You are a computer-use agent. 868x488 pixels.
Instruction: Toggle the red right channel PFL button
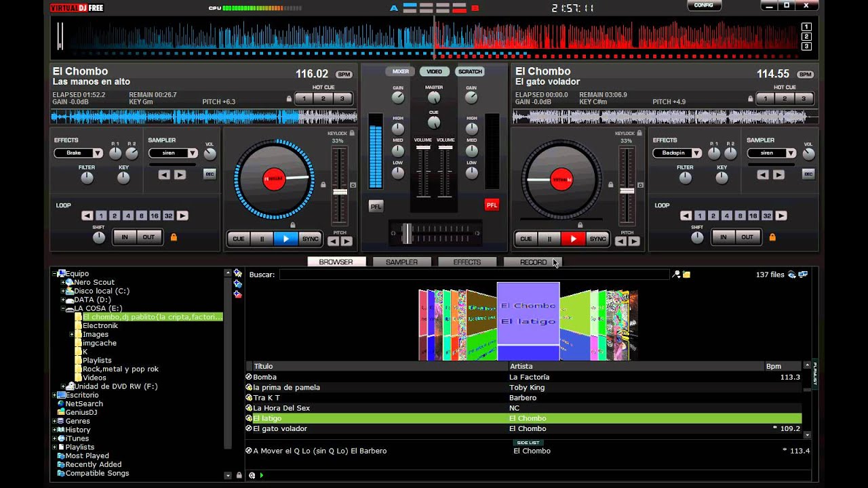pyautogui.click(x=492, y=205)
